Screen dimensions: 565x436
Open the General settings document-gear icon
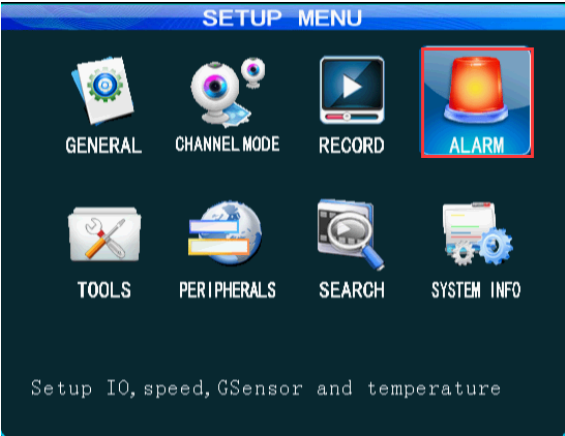click(103, 90)
